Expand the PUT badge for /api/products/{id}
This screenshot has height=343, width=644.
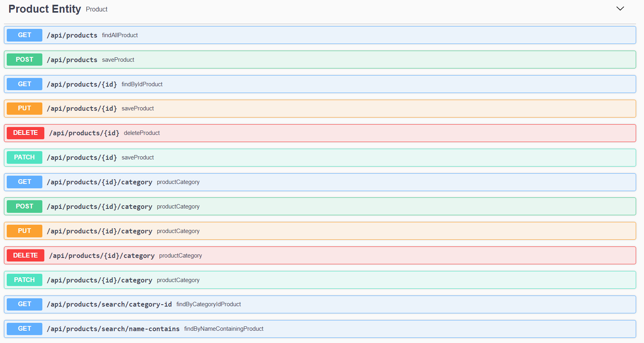pos(25,108)
